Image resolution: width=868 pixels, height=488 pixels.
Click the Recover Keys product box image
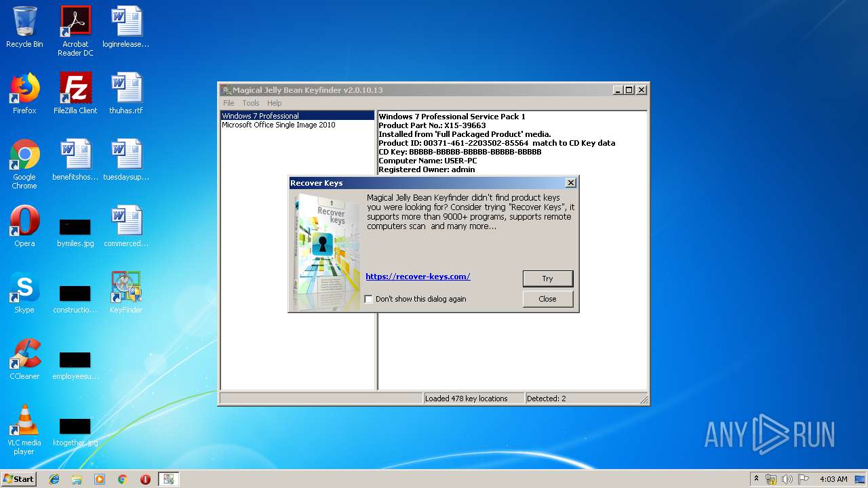pyautogui.click(x=327, y=251)
